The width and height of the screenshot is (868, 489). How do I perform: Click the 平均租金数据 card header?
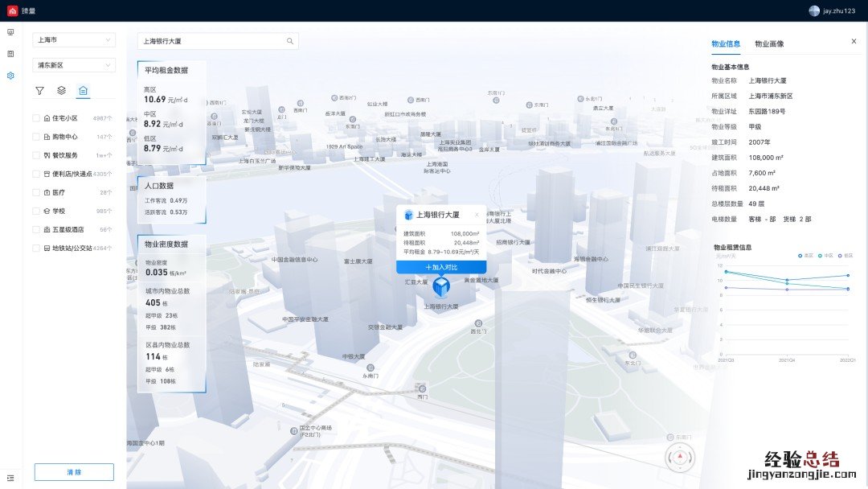(166, 70)
